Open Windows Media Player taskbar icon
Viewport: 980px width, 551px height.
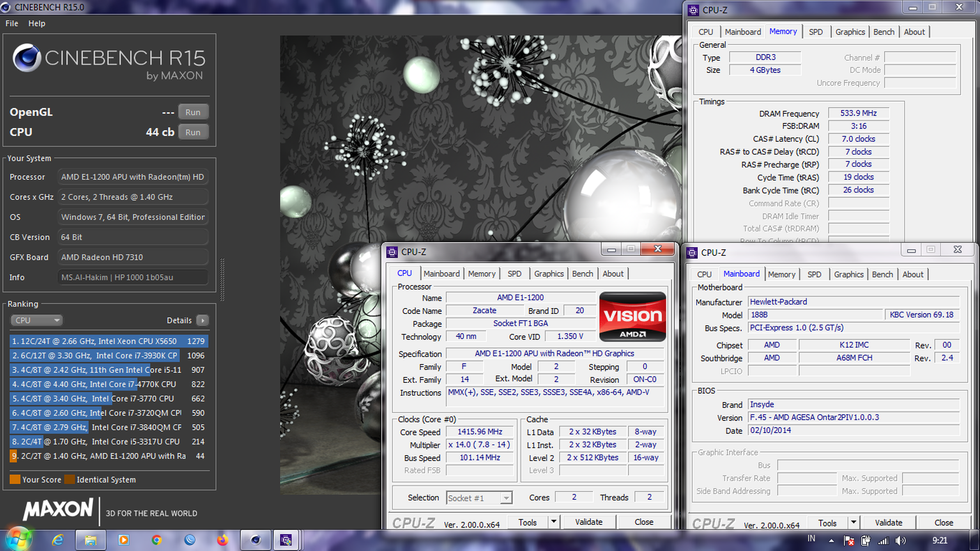tap(124, 540)
